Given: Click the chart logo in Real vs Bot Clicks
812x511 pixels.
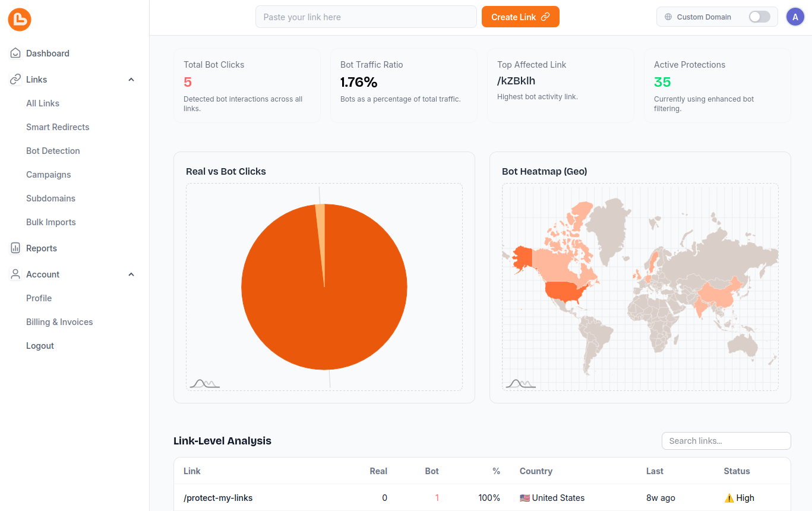Looking at the screenshot, I should click(x=205, y=384).
